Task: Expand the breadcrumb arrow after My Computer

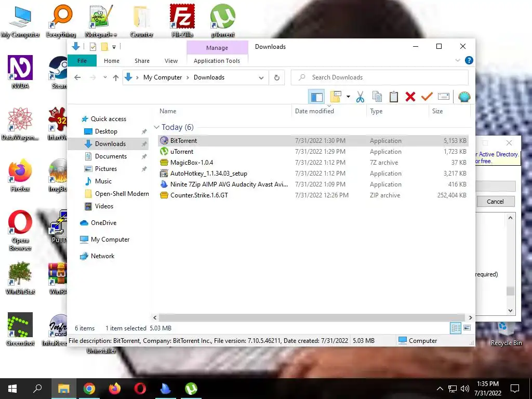Action: click(x=188, y=78)
